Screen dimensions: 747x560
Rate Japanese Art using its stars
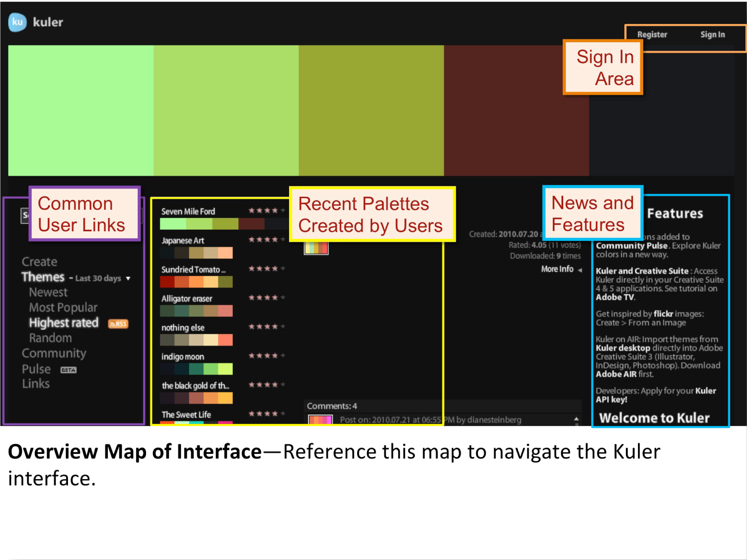coord(267,240)
